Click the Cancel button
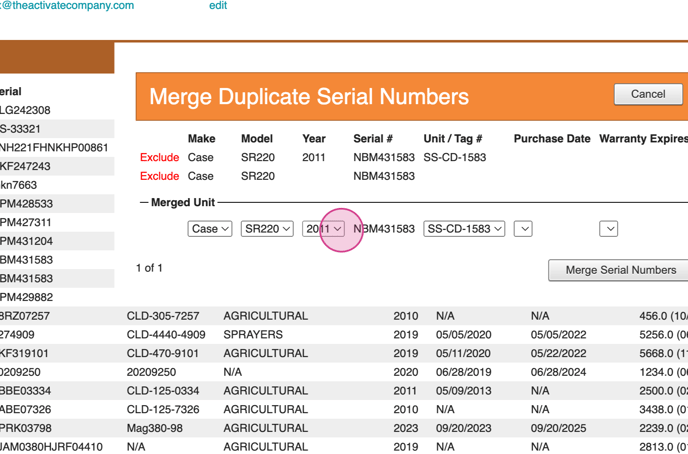Viewport: 688px width, 454px height. 648,94
